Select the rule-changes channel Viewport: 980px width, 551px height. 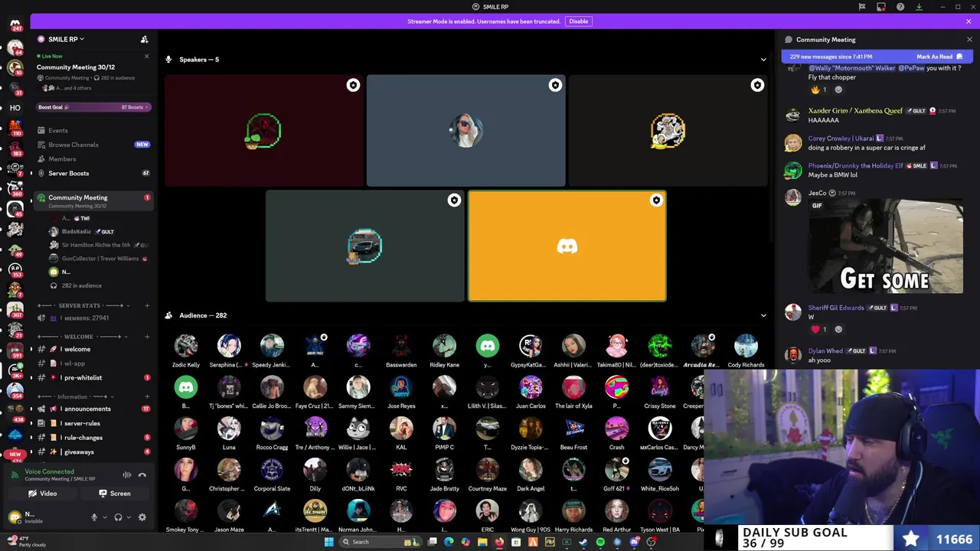click(x=93, y=438)
